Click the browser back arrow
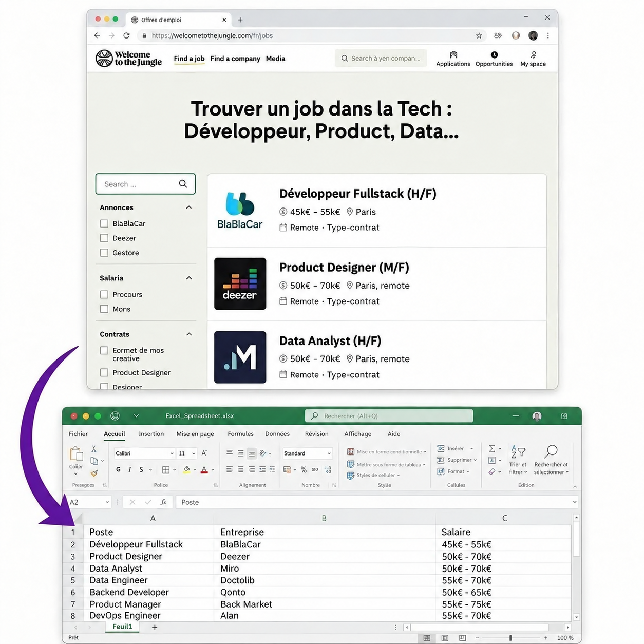 pos(97,35)
